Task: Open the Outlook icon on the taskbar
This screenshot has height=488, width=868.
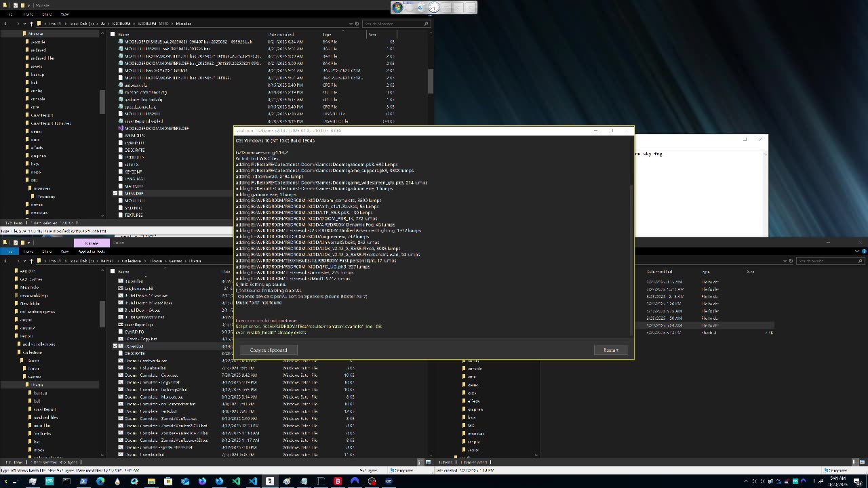Action: [185, 481]
